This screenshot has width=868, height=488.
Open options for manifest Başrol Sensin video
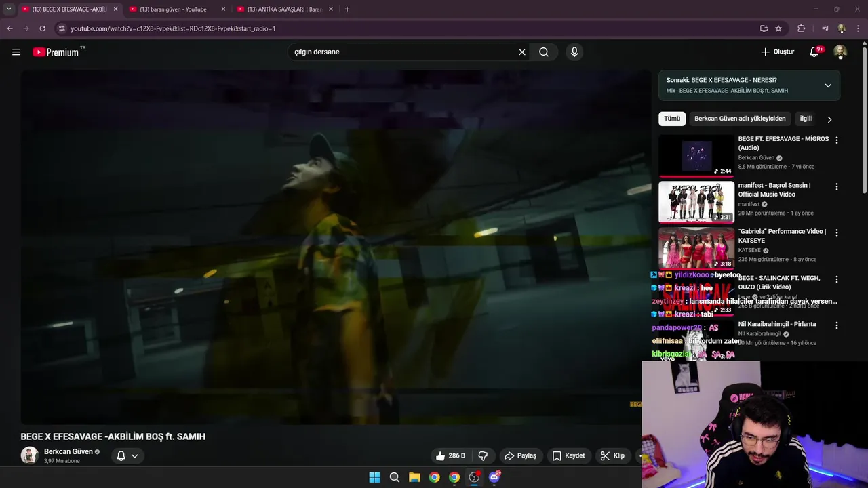click(836, 186)
